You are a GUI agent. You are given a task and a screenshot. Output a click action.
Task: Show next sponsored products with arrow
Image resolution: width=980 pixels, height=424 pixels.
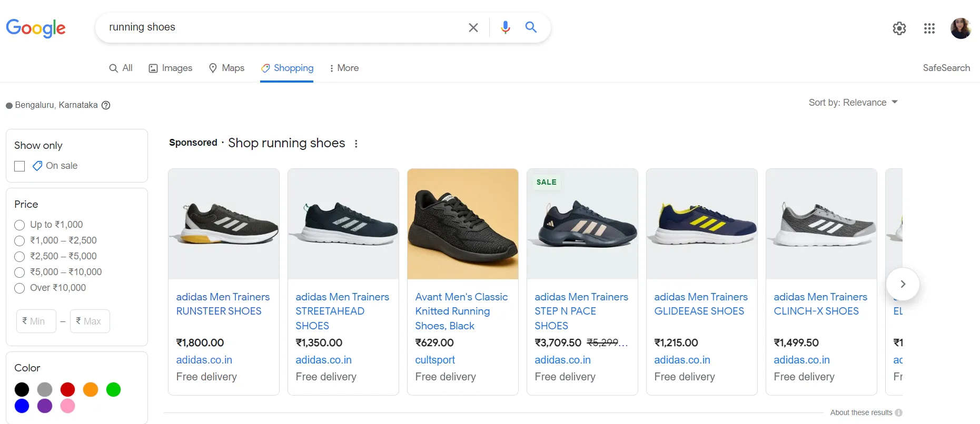903,284
